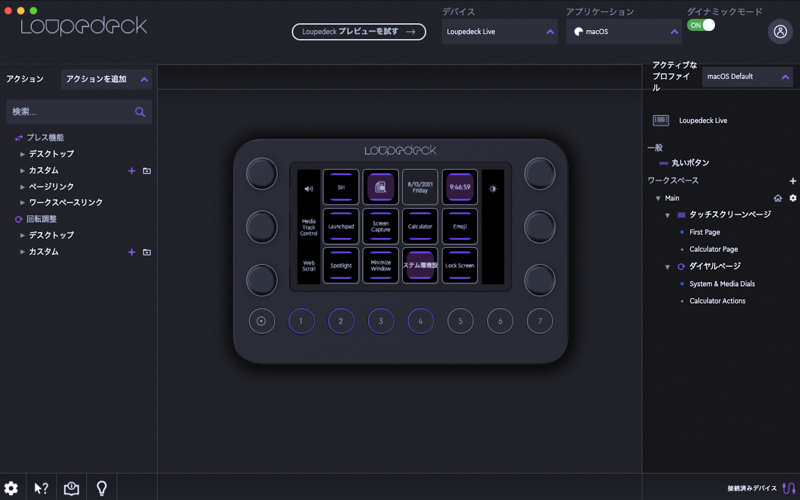The width and height of the screenshot is (800, 500).
Task: Select round button 7 on device
Action: point(540,321)
